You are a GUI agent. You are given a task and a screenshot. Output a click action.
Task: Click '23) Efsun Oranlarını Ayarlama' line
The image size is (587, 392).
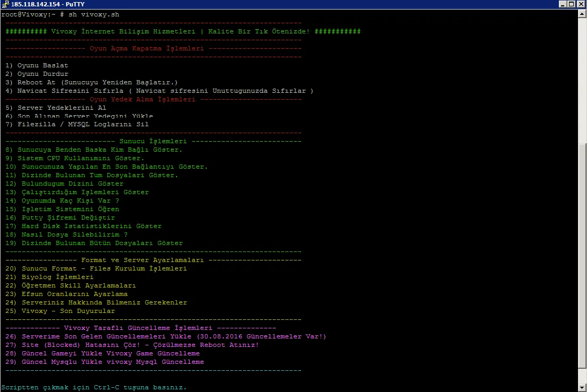pyautogui.click(x=66, y=294)
